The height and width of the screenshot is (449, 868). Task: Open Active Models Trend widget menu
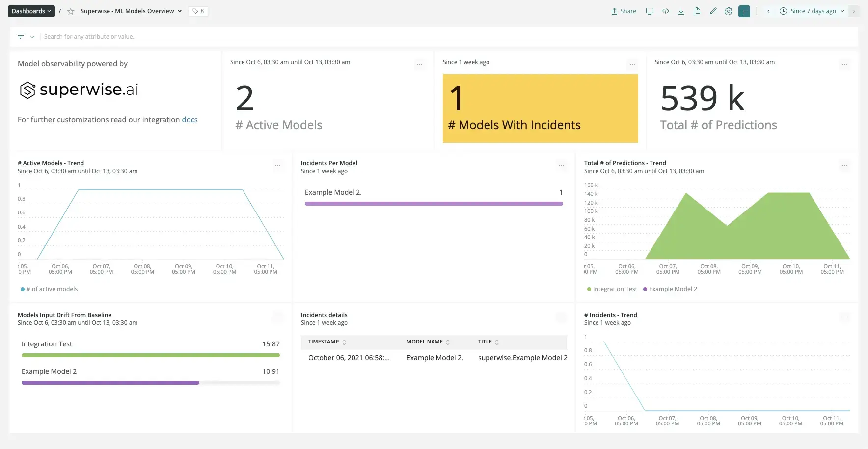click(x=278, y=165)
